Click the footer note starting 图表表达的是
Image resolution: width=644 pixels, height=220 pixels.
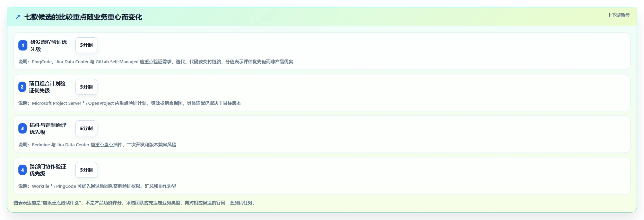pyautogui.click(x=135, y=203)
